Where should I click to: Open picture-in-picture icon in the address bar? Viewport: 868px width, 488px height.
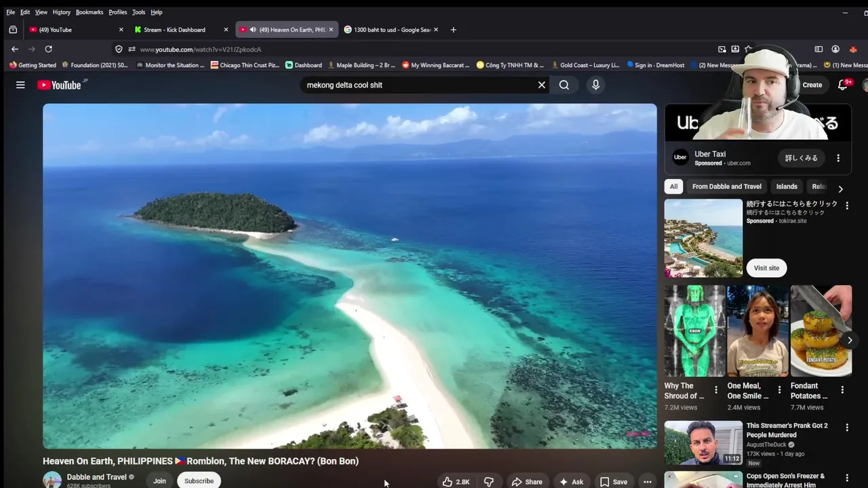722,49
